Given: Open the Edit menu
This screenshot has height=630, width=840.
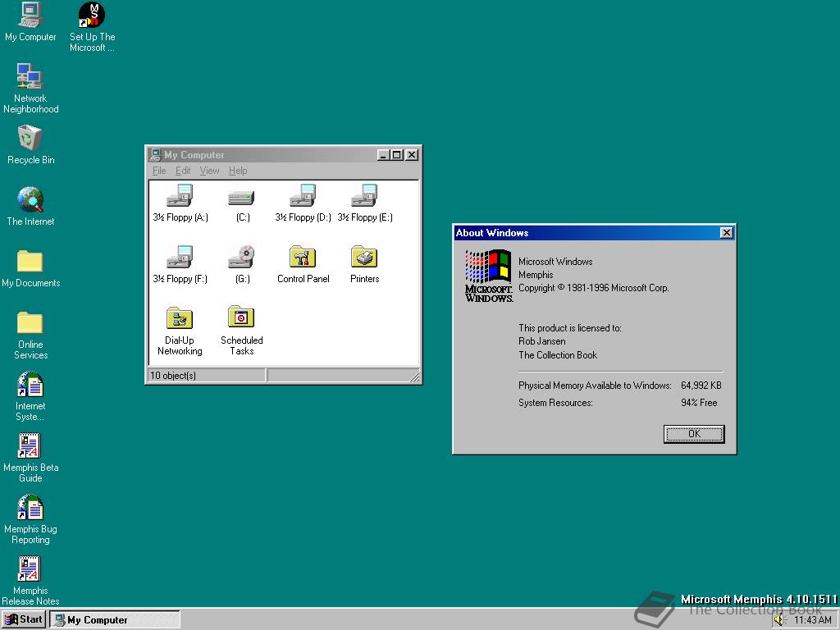Looking at the screenshot, I should (x=182, y=171).
